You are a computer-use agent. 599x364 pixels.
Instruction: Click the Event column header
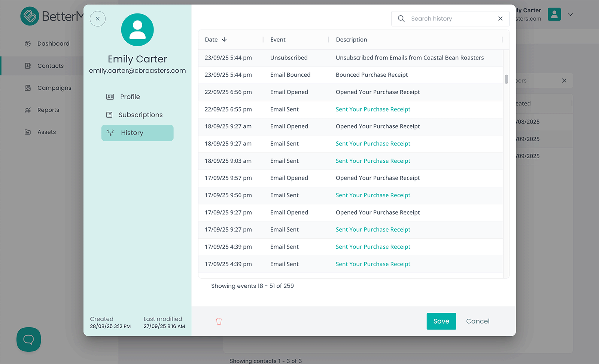coord(278,40)
